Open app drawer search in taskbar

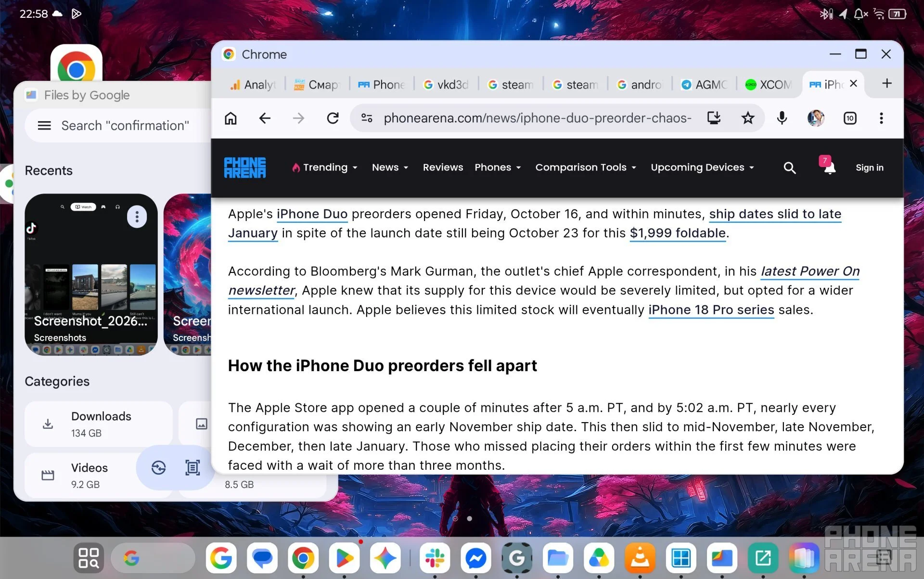click(89, 558)
